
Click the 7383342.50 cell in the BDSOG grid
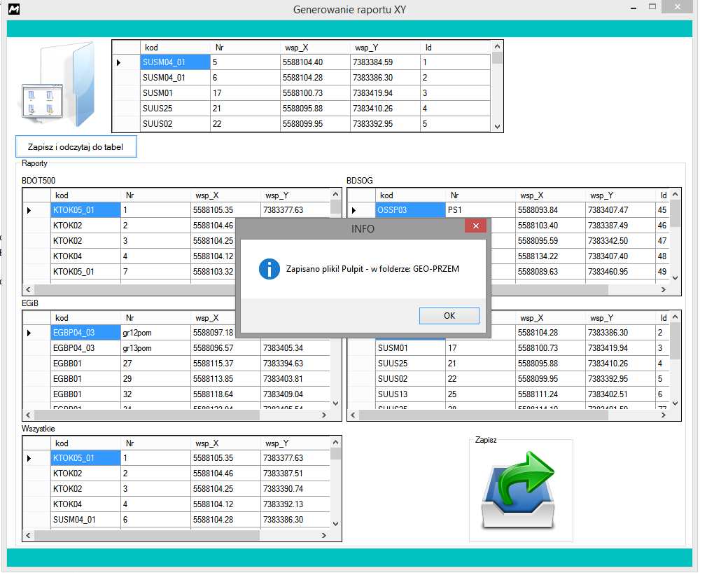pos(620,241)
